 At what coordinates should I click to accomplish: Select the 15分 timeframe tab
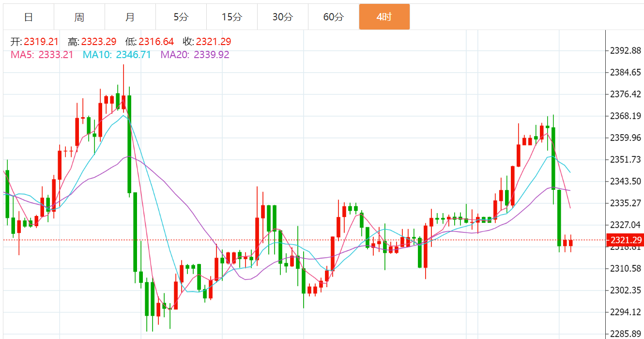[x=231, y=17]
